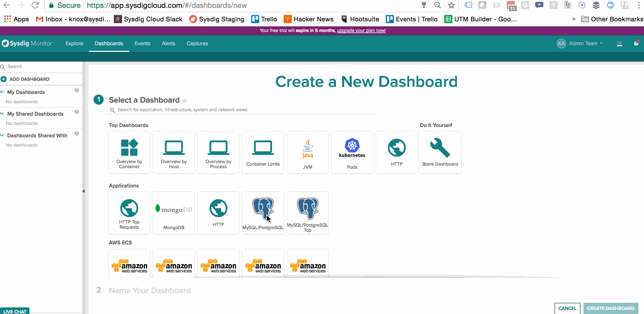
Task: Click ADD DASHBOARD in the sidebar
Action: point(29,79)
